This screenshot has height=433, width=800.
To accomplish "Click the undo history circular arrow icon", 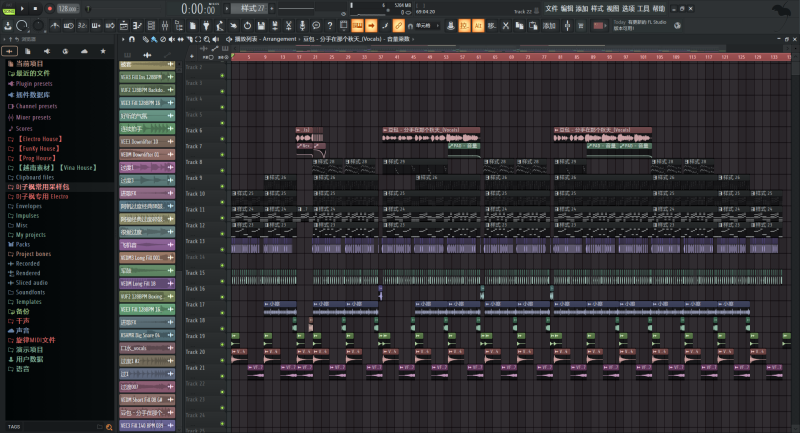I will [247, 25].
